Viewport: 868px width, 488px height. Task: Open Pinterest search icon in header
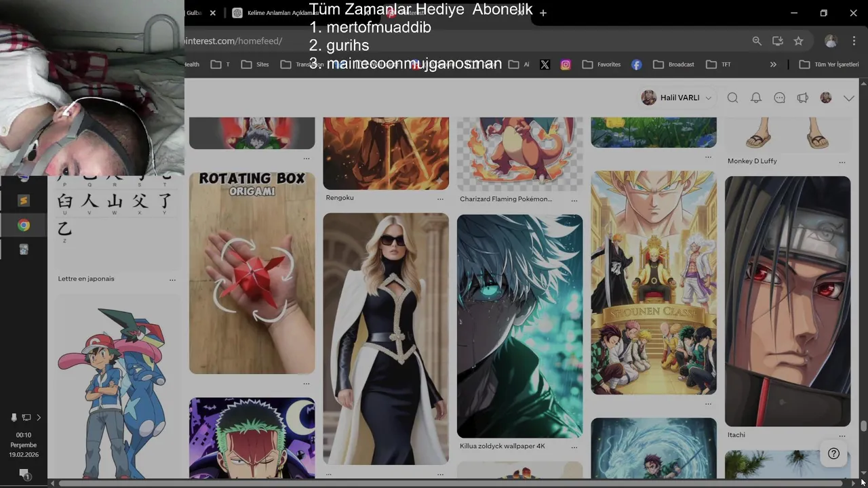point(732,98)
